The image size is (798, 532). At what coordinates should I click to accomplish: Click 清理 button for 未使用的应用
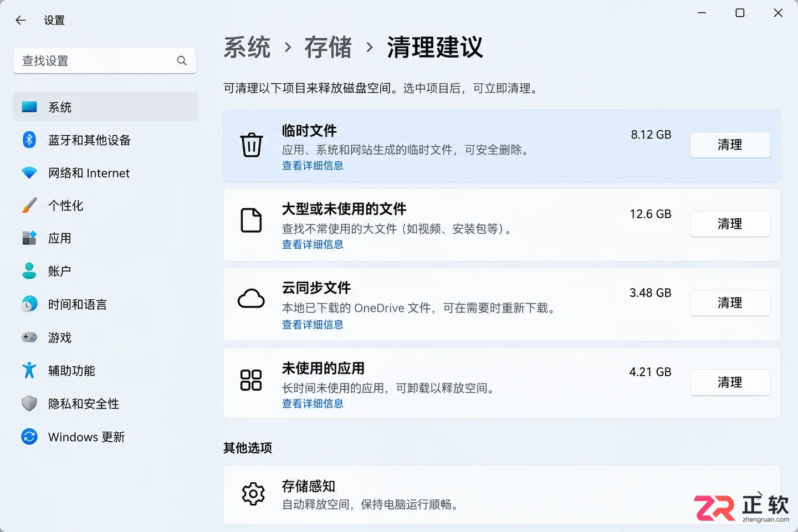click(x=730, y=382)
